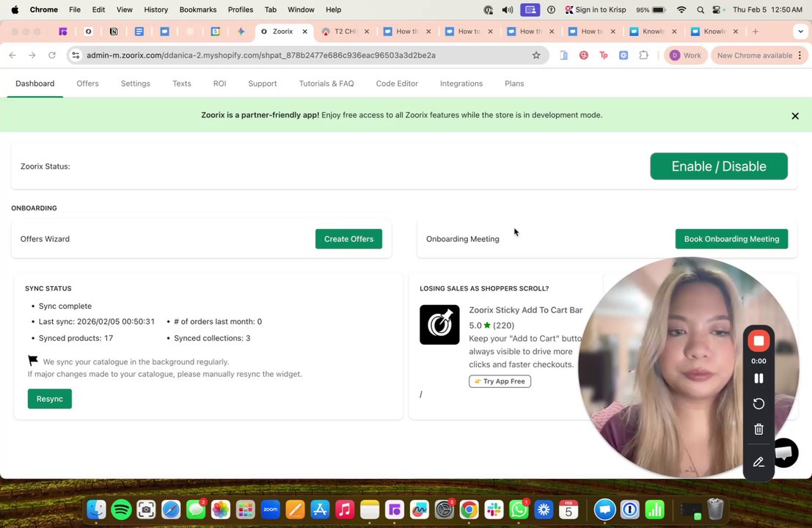The image size is (812, 528).
Task: Delete the recording using the trash icon
Action: (x=758, y=429)
